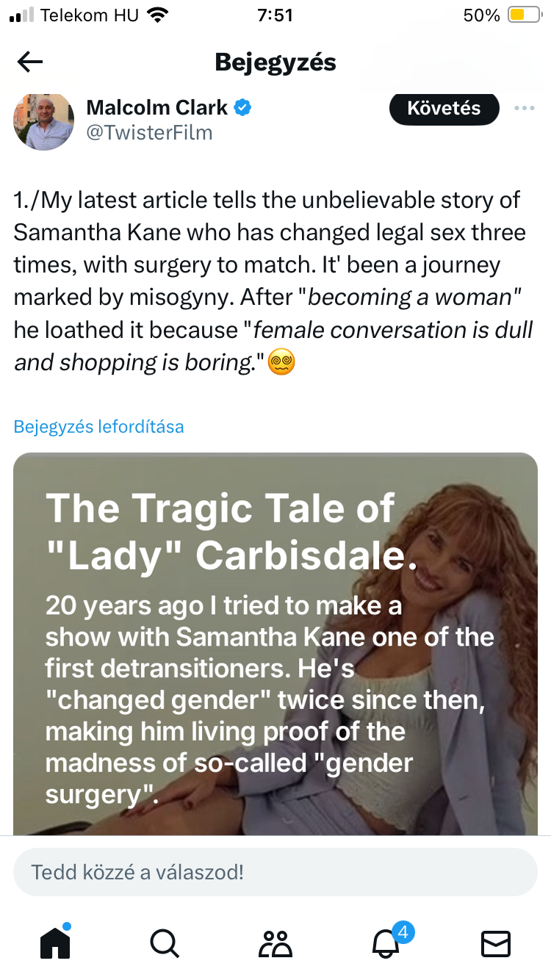Tap Bejegyzés lefordítása translate link
The image size is (551, 980).
(x=98, y=426)
